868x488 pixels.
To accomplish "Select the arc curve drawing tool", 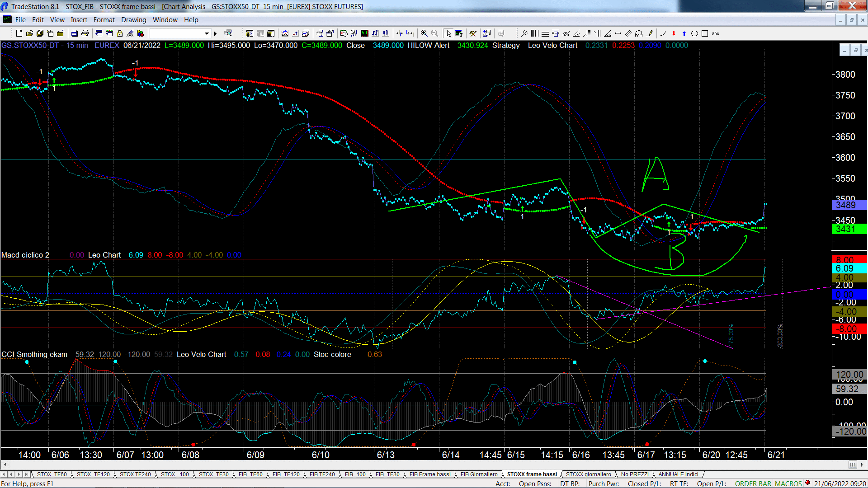I will click(663, 33).
